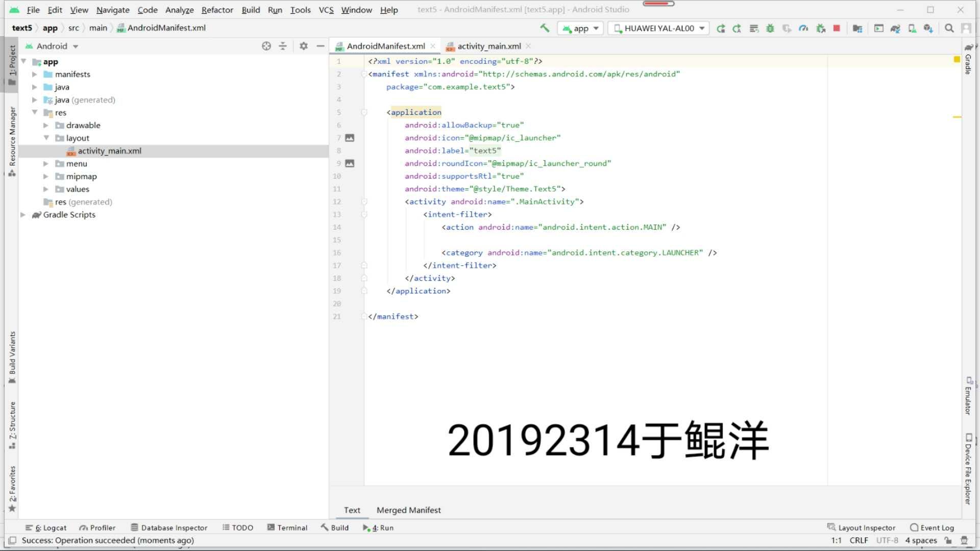The height and width of the screenshot is (551, 980).
Task: Open the Terminal tool window
Action: (x=287, y=528)
